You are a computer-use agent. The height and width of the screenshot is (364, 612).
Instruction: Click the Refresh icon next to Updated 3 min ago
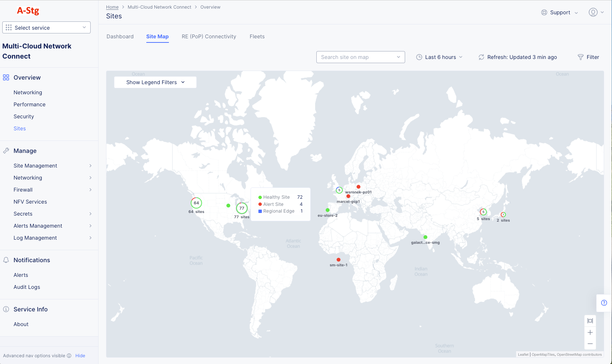click(482, 57)
